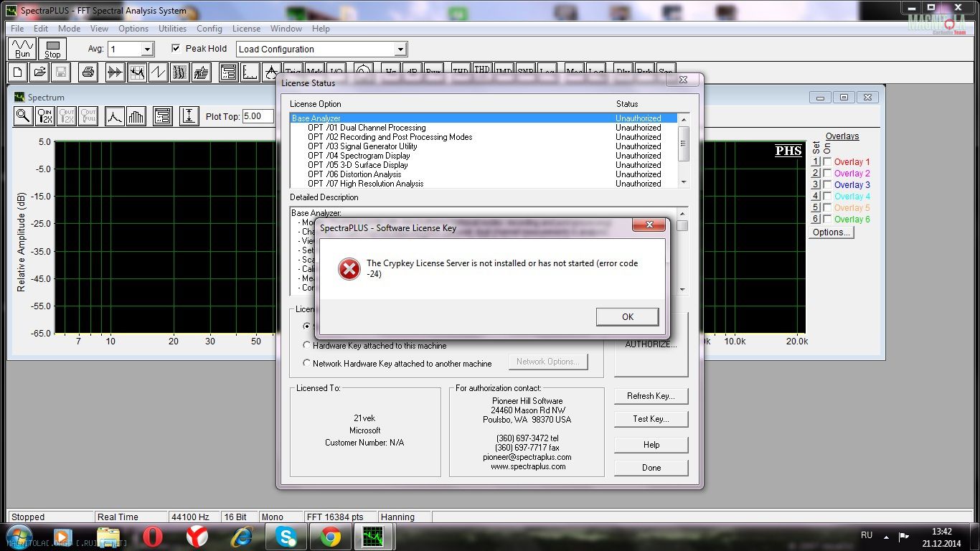Viewport: 980px width, 551px height.
Task: Open the File menu
Action: [x=17, y=29]
